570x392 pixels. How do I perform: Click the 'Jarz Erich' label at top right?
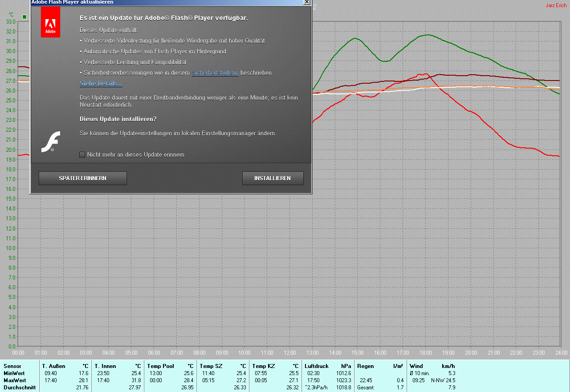point(556,5)
